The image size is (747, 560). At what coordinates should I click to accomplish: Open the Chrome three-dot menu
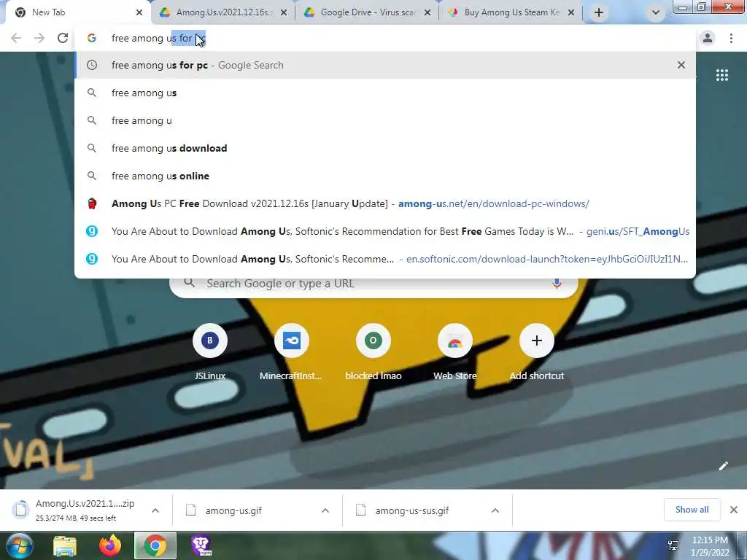[x=731, y=38]
